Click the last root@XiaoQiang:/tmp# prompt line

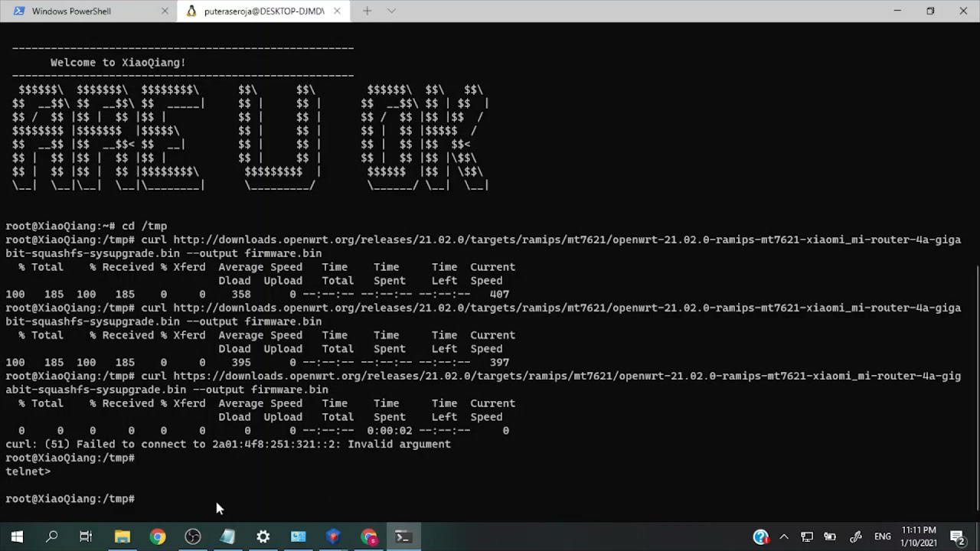[70, 499]
